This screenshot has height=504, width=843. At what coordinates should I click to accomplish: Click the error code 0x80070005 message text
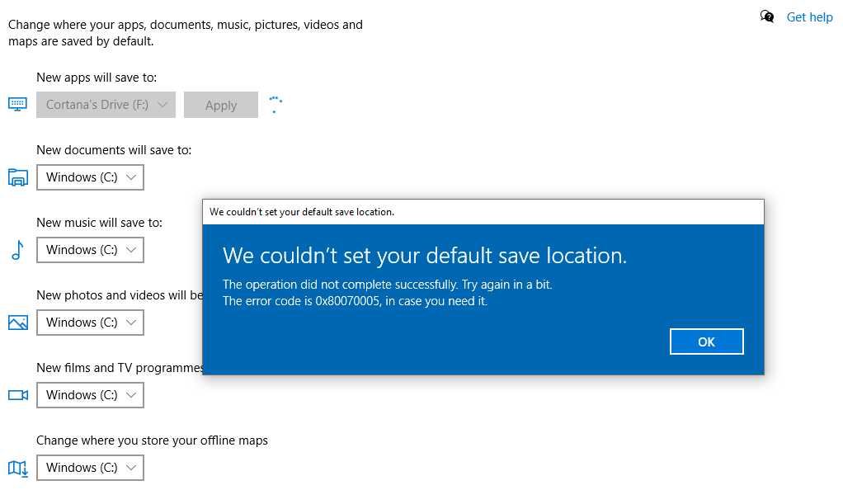coord(356,301)
